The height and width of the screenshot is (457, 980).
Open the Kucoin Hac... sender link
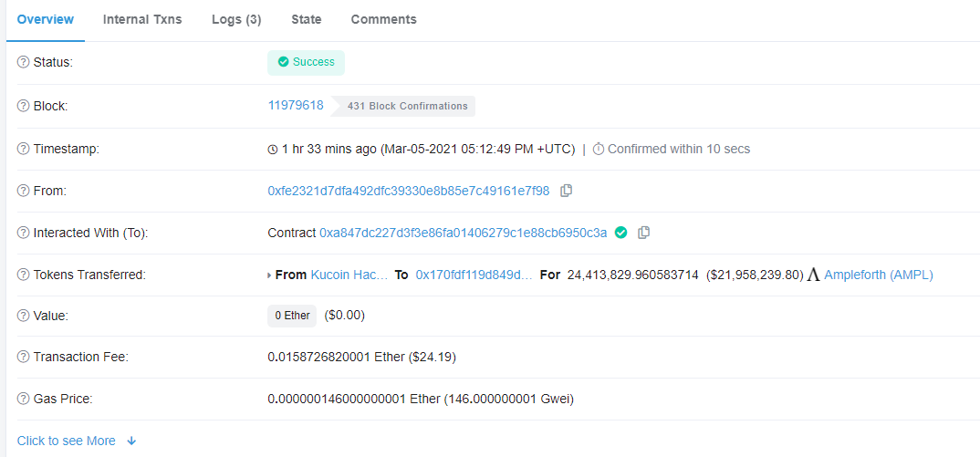point(349,275)
